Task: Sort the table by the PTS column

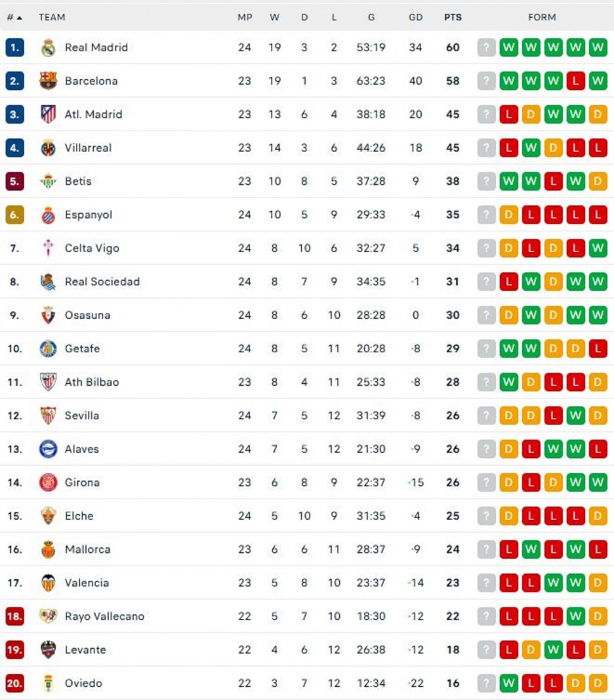Action: pyautogui.click(x=453, y=18)
